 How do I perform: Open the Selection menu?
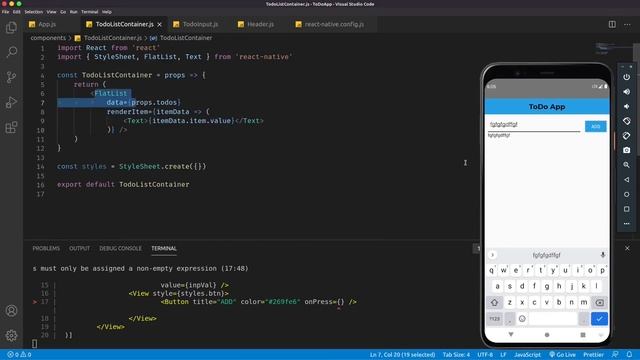(33, 12)
